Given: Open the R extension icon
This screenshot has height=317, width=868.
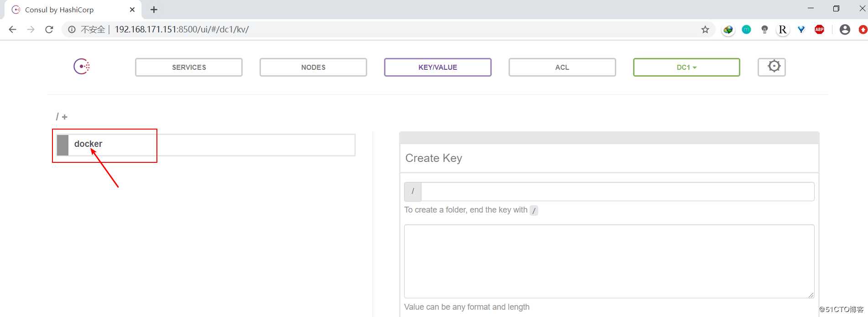Looking at the screenshot, I should (783, 30).
